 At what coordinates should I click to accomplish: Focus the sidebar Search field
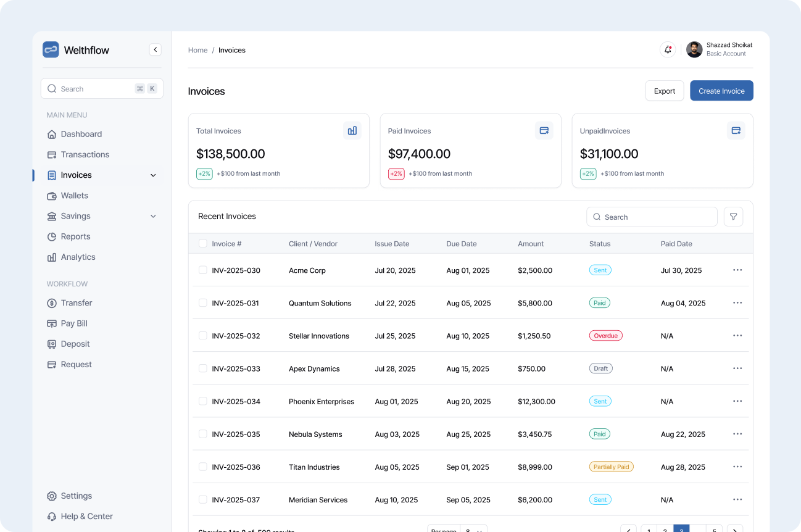pyautogui.click(x=102, y=89)
